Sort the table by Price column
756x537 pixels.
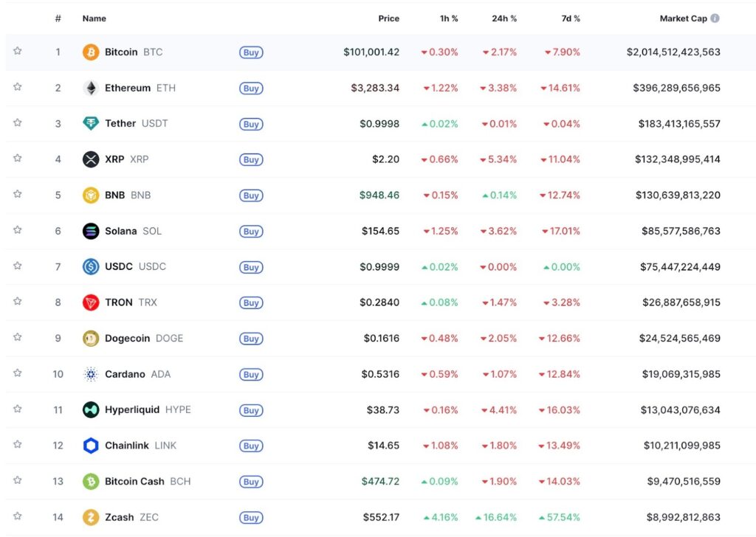tap(388, 18)
